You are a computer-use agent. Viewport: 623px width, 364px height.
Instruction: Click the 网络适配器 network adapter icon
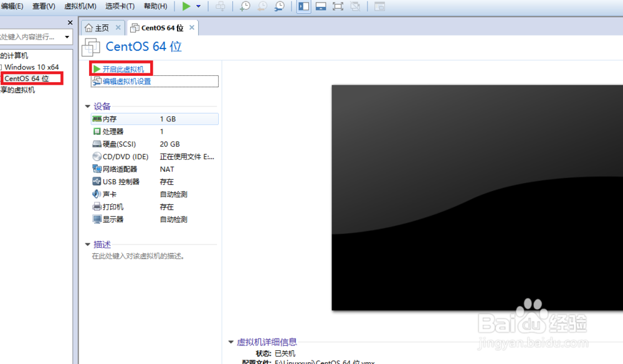[x=97, y=169]
